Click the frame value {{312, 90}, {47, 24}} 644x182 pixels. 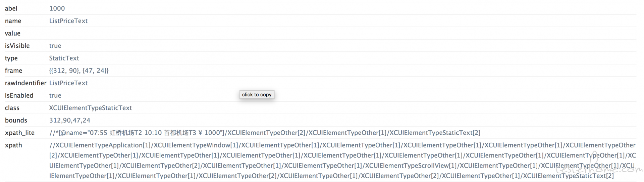(x=79, y=71)
